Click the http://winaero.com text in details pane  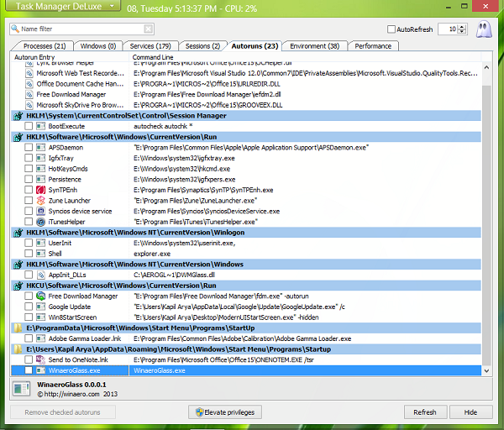point(71,394)
